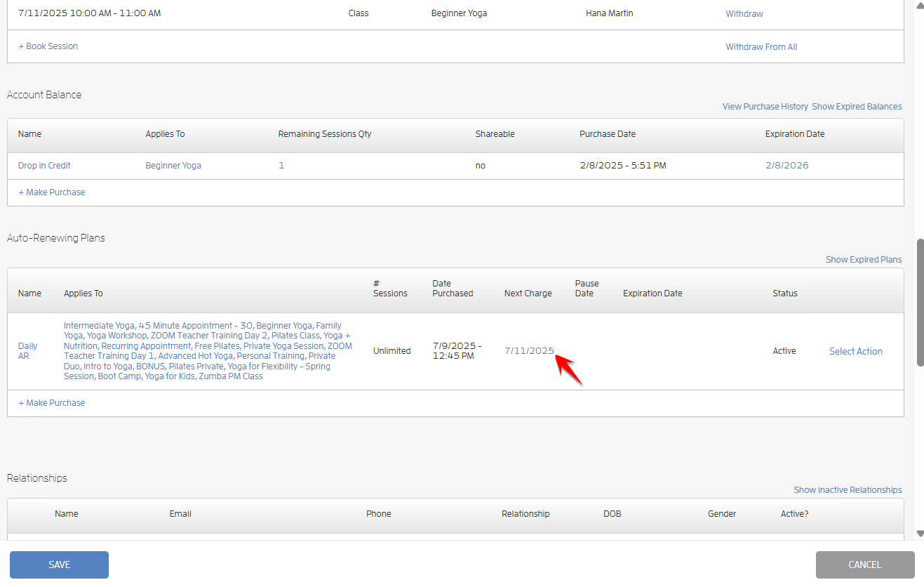Open the Daily AR plan
Viewport: 924px width, 587px height.
click(x=28, y=351)
